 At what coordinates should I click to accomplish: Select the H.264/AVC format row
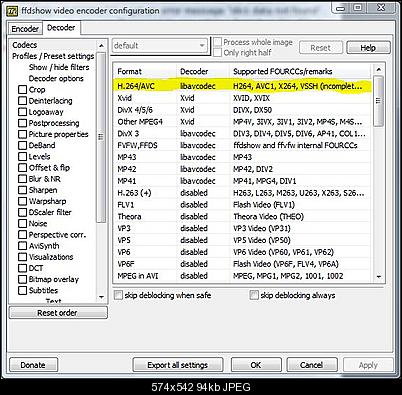242,86
